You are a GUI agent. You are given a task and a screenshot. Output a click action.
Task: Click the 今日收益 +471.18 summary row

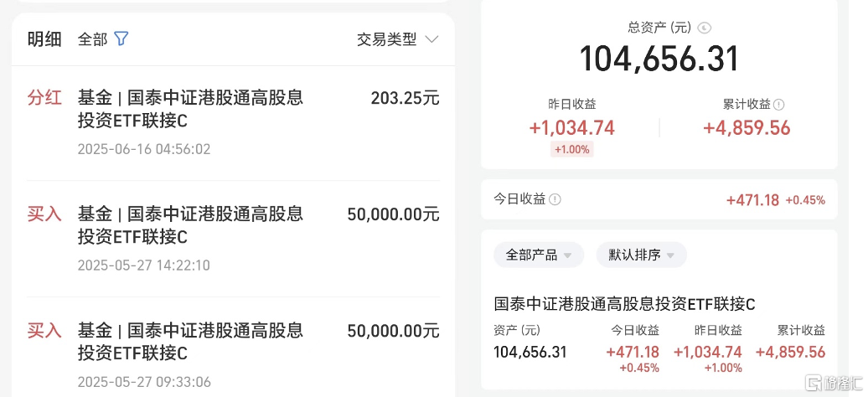(x=659, y=199)
